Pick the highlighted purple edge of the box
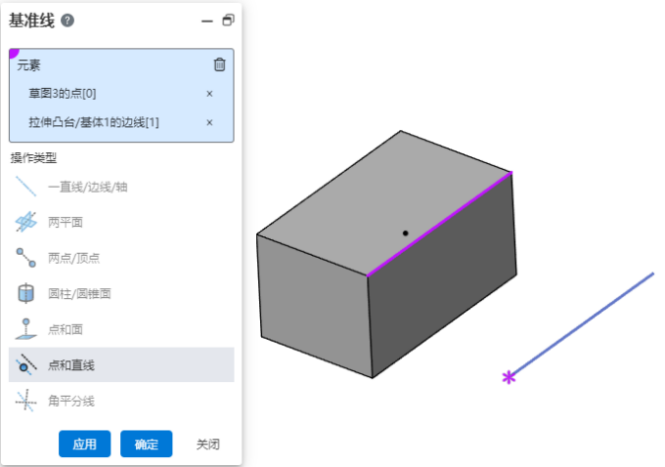This screenshot has width=665, height=467. pyautogui.click(x=439, y=224)
